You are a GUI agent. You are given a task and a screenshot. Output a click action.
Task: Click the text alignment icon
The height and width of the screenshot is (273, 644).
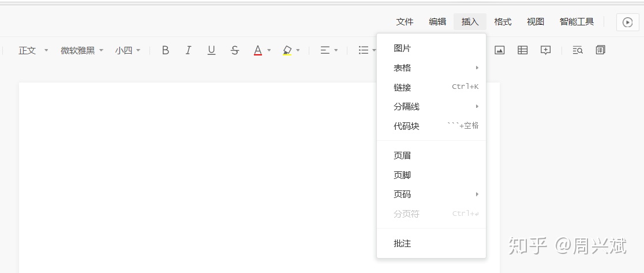(x=325, y=50)
